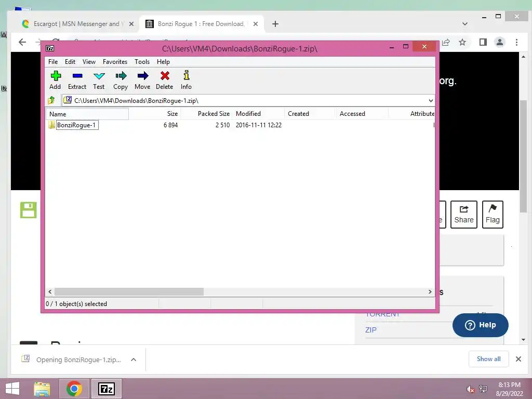532x399 pixels.
Task: Open the Favorites menu
Action: coord(115,62)
